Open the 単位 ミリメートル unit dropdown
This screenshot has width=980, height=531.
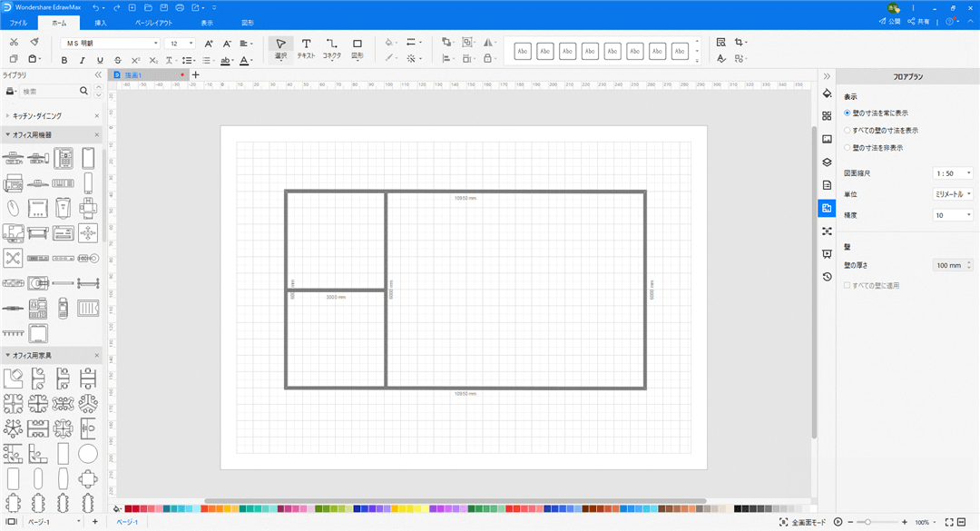coord(953,194)
